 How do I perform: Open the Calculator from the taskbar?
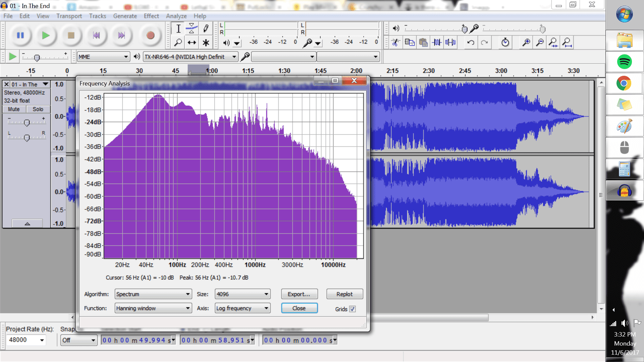[624, 169]
